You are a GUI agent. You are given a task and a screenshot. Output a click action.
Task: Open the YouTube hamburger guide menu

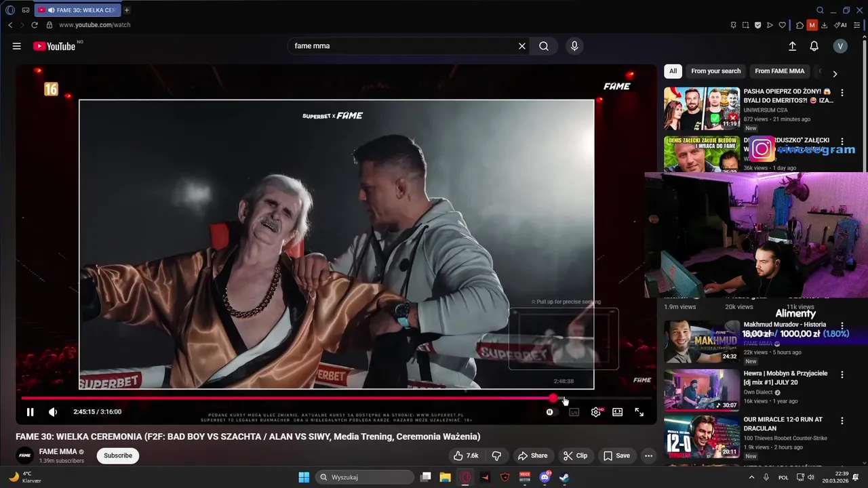(16, 46)
